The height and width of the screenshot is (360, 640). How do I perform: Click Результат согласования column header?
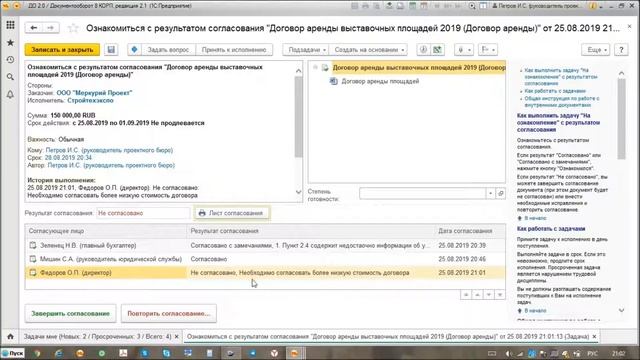311,231
